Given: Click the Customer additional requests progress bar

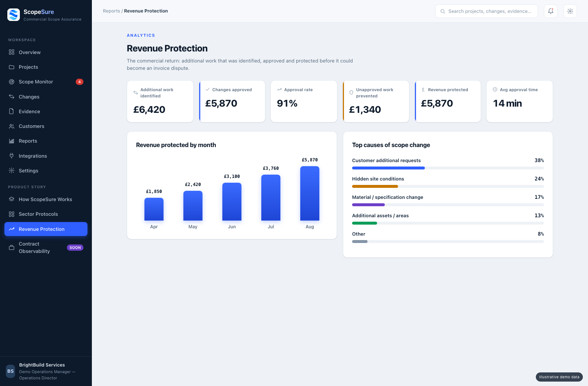Looking at the screenshot, I should tap(448, 168).
